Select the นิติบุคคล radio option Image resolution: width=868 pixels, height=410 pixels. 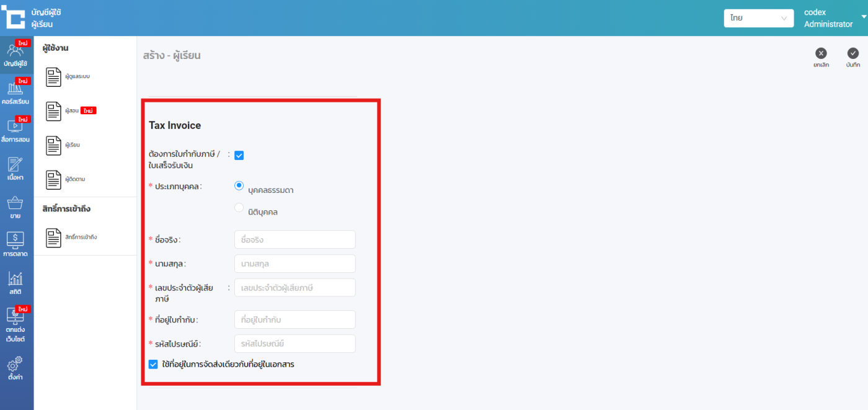click(x=239, y=208)
